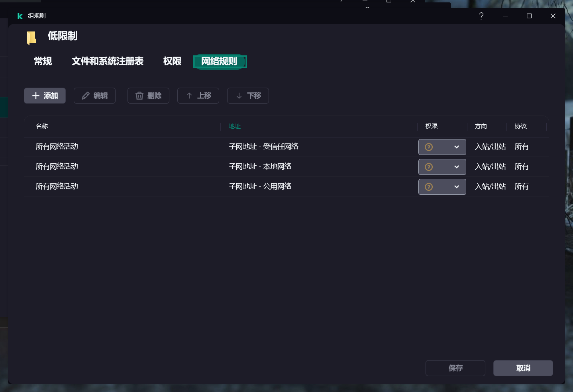The width and height of the screenshot is (573, 392).
Task: Select the 所有网络活动 rule for 公用网络
Action: coord(57,186)
